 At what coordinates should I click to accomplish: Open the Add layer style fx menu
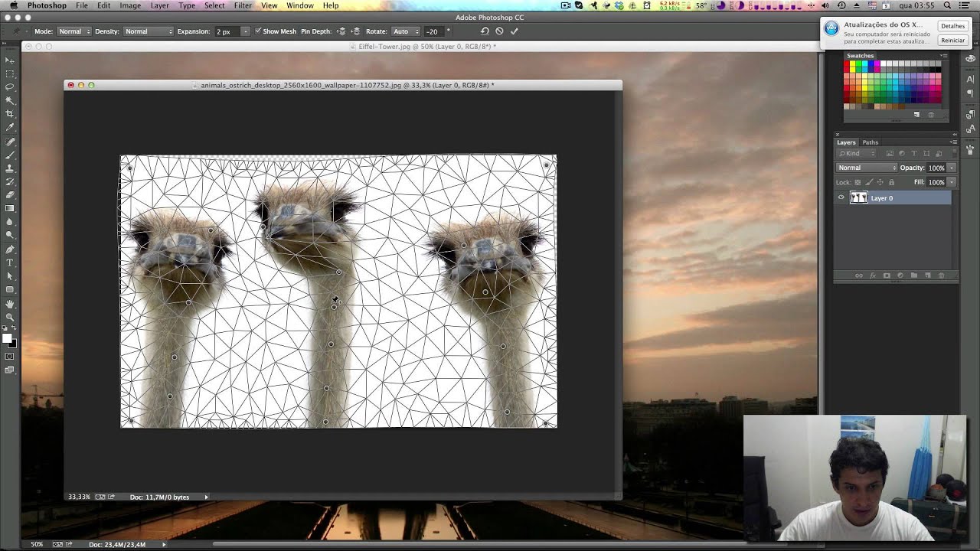[874, 275]
